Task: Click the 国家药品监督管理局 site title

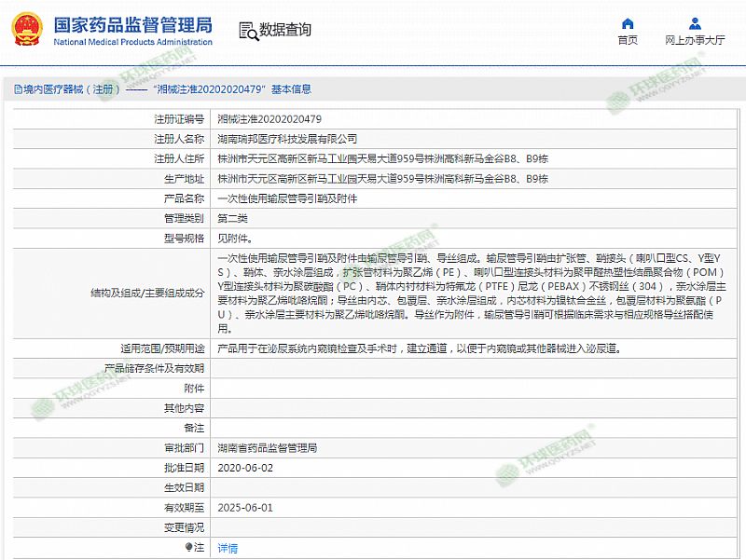Action: [132, 24]
